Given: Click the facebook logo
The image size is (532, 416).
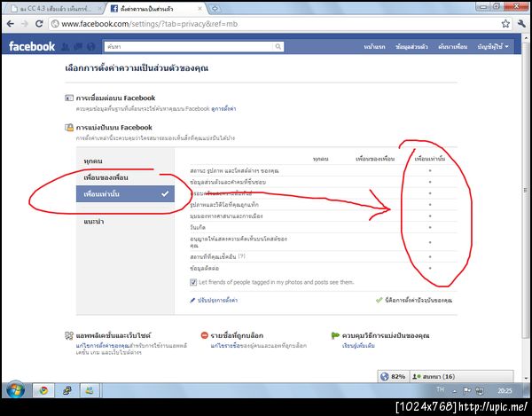Looking at the screenshot, I should tap(32, 46).
